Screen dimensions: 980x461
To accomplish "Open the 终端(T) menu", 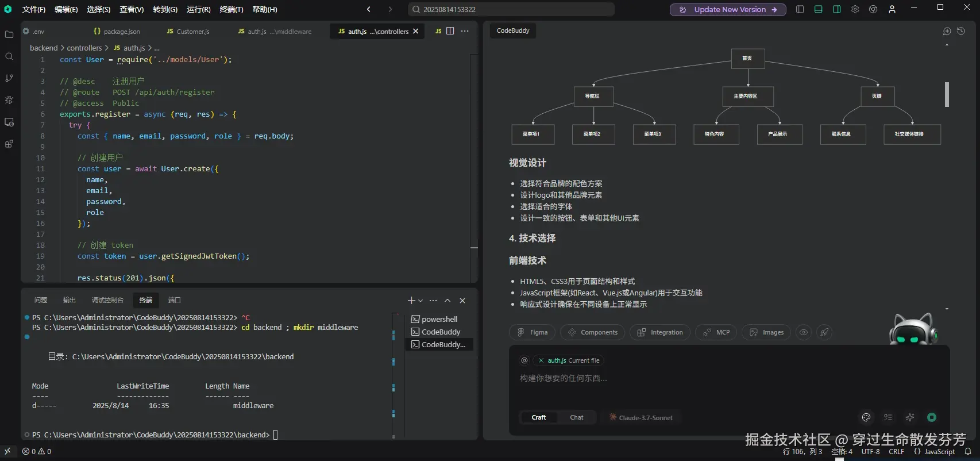I will (232, 9).
